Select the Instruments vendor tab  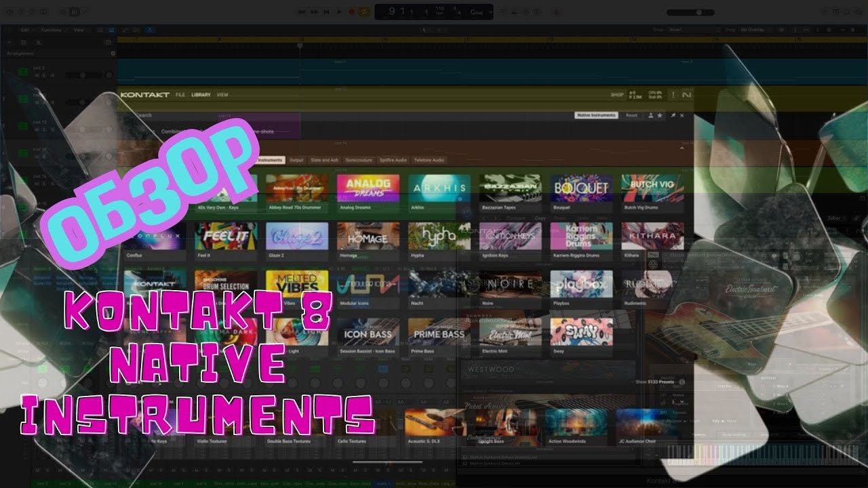coord(271,160)
